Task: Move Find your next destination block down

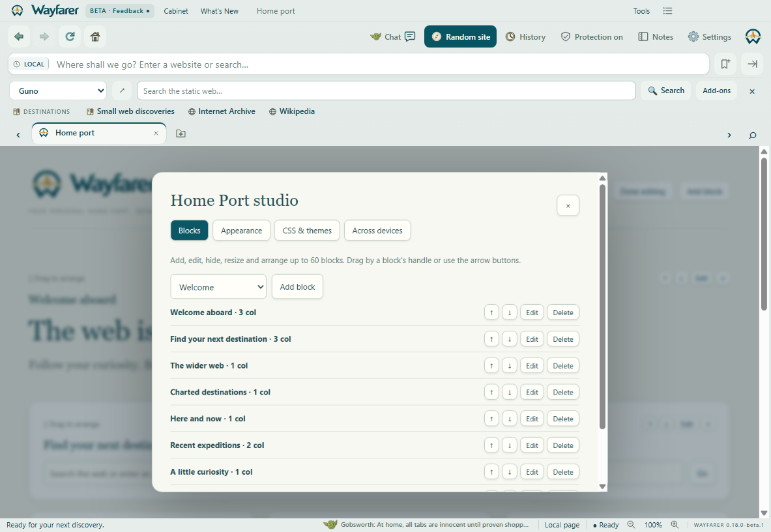Action: pyautogui.click(x=510, y=339)
